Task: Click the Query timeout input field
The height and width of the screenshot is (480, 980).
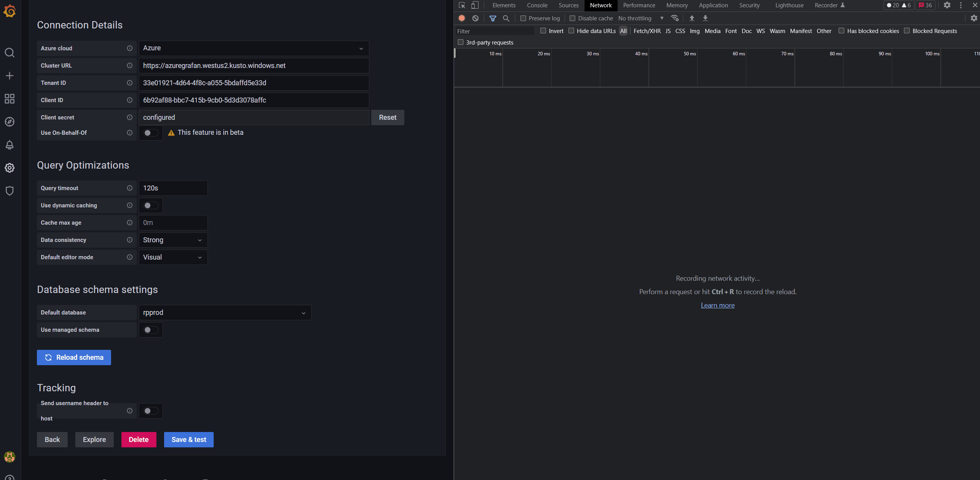Action: pyautogui.click(x=173, y=188)
